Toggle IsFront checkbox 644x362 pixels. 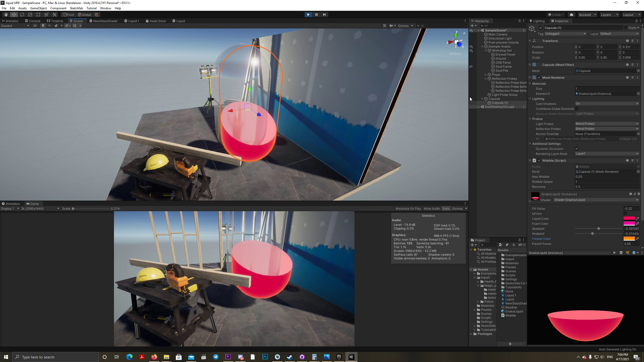(625, 213)
